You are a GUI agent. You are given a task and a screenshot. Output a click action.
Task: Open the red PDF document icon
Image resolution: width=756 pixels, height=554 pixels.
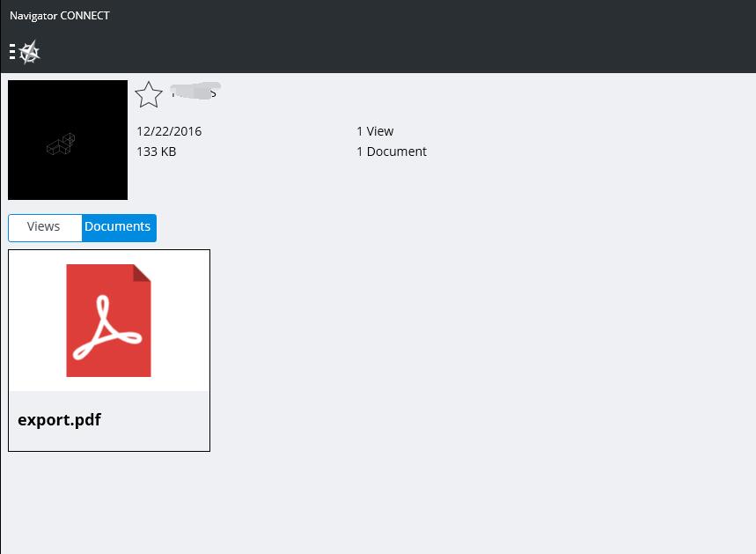[108, 320]
